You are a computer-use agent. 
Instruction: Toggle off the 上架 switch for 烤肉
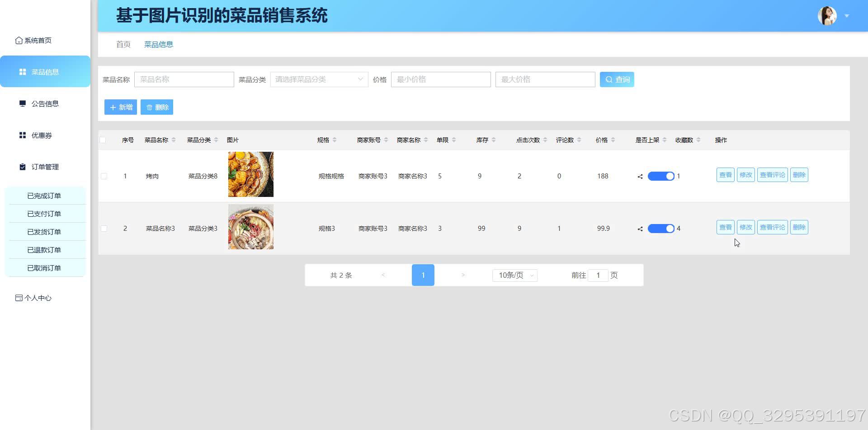(661, 176)
